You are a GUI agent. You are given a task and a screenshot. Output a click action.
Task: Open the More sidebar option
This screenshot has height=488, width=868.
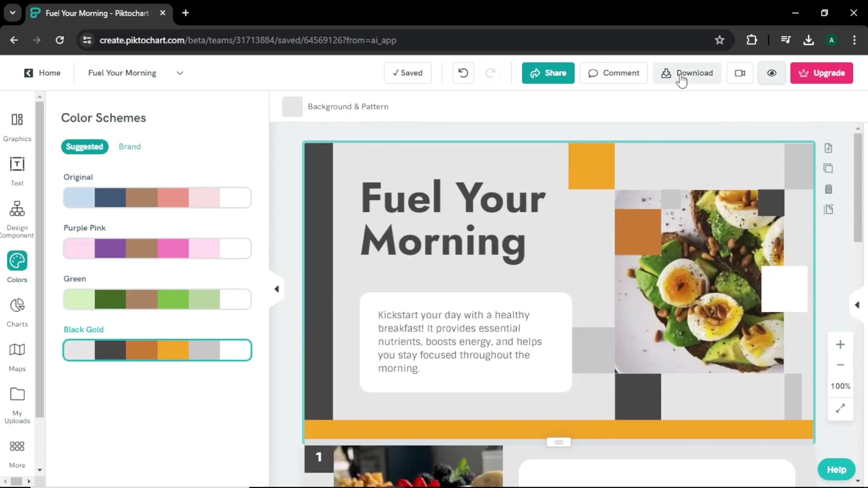coord(17,455)
